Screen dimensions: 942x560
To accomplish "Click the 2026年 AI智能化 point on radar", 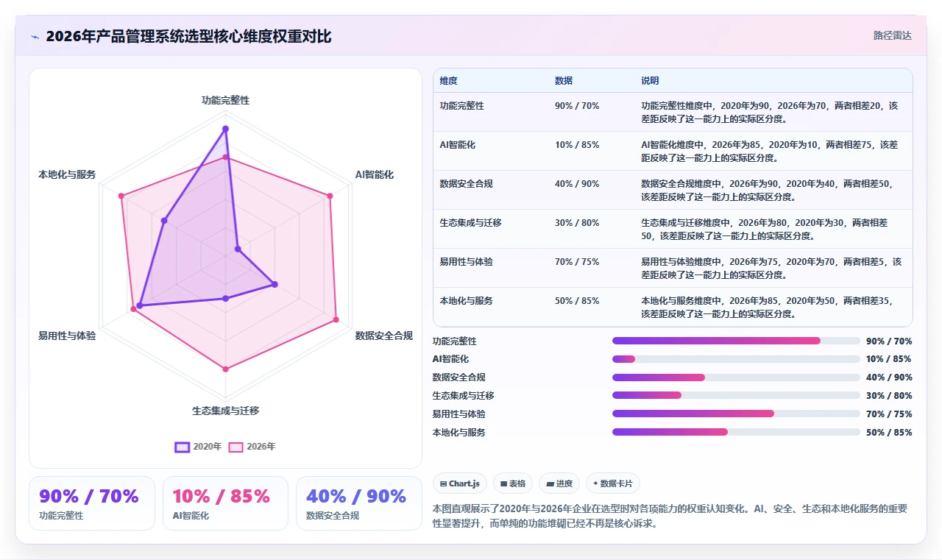I will pyautogui.click(x=330, y=196).
